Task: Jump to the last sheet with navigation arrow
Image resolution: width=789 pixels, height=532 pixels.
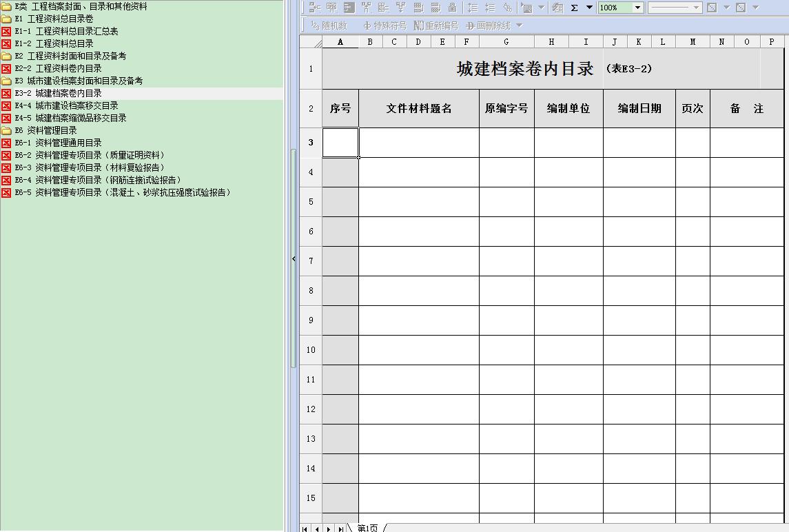Action: click(x=340, y=529)
